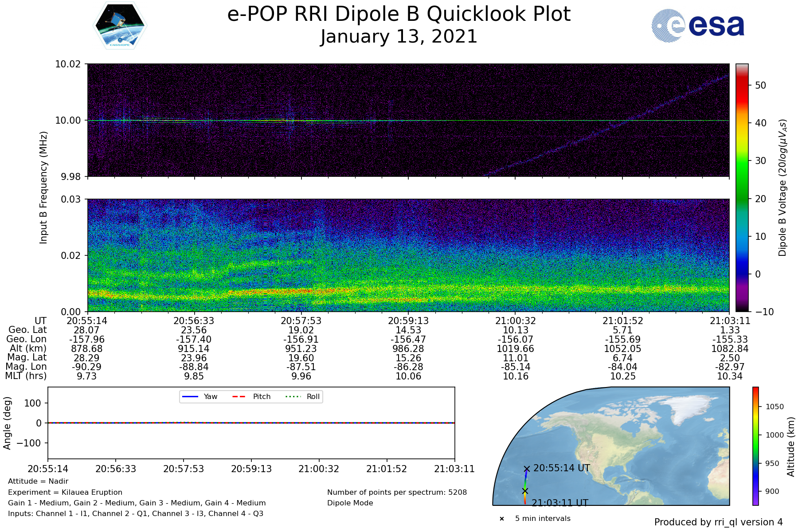798x532 pixels.
Task: Click the ESA logo
Action: (x=698, y=26)
